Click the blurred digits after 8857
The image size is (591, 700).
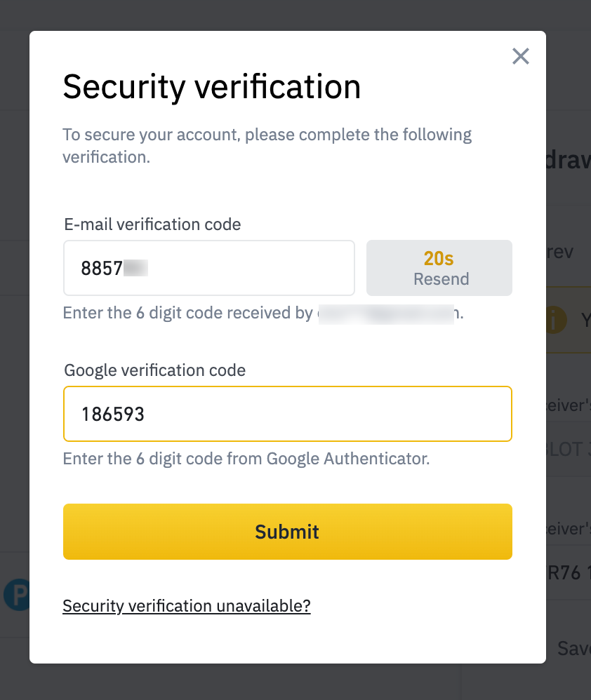(x=135, y=269)
